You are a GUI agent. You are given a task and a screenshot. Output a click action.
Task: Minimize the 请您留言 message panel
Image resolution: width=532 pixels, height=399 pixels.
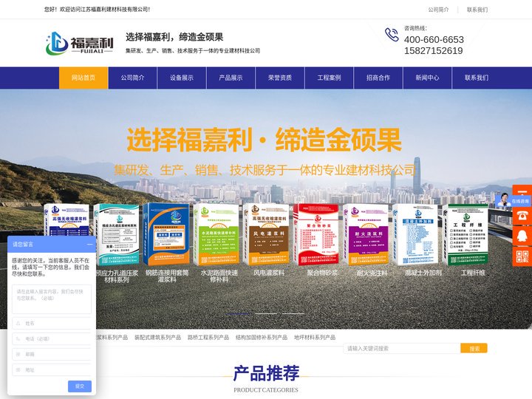[x=89, y=245]
